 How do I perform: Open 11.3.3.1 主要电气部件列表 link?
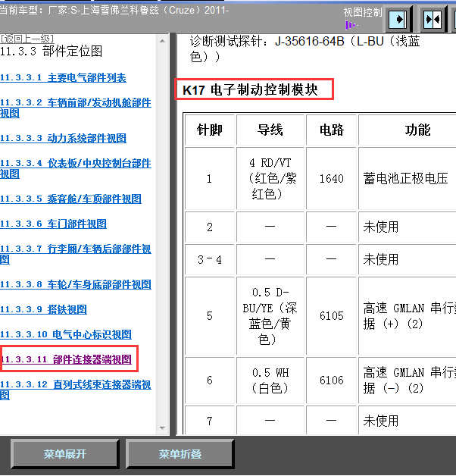click(63, 78)
